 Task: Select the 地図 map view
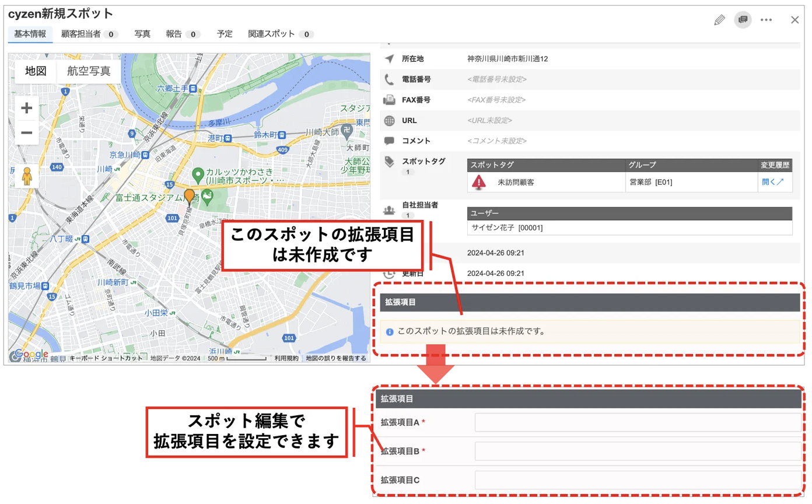36,71
